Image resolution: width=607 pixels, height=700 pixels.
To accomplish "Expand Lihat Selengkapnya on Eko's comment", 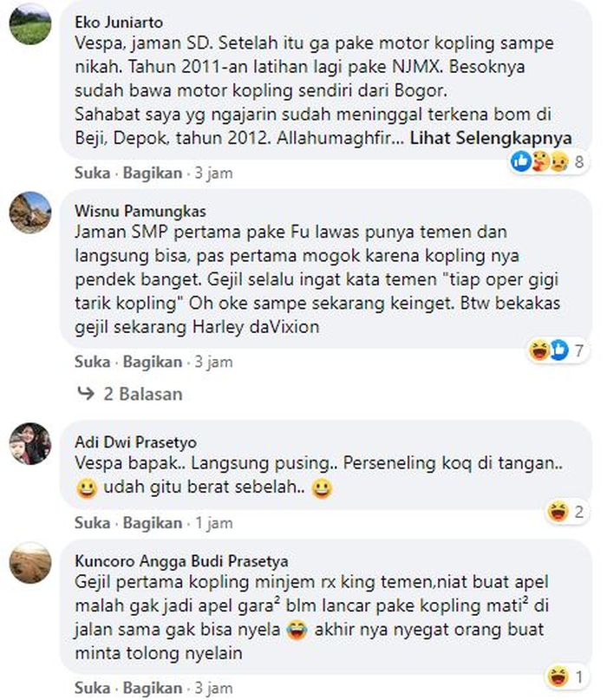I will point(491,138).
